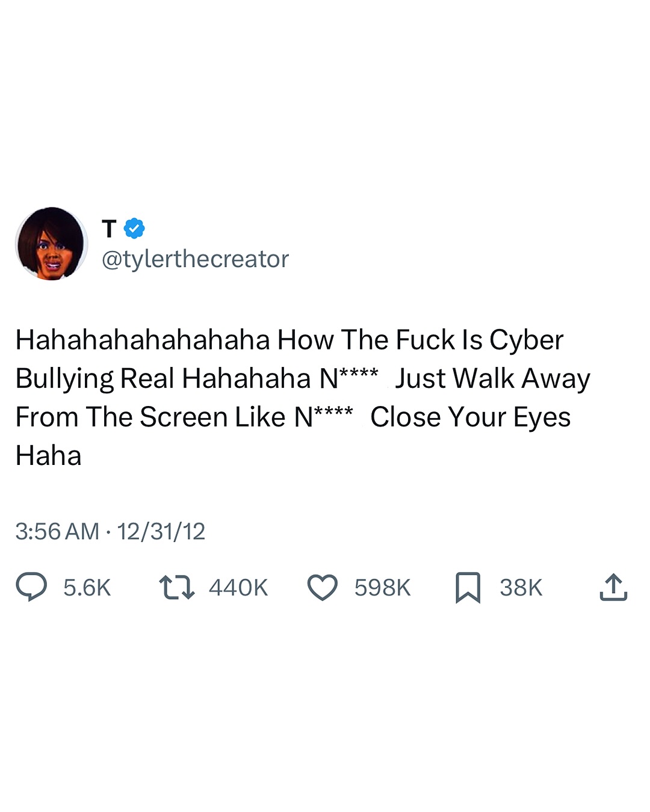Click the blue verified checkmark badge
The height and width of the screenshot is (812, 650).
tap(134, 229)
